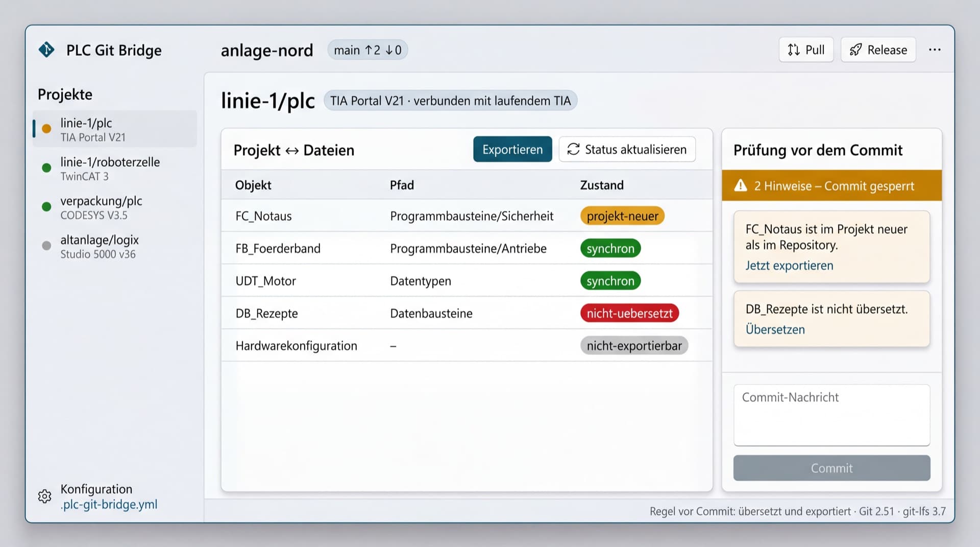The width and height of the screenshot is (980, 547).
Task: Click Status aktualisieren refresh button
Action: [x=627, y=149]
